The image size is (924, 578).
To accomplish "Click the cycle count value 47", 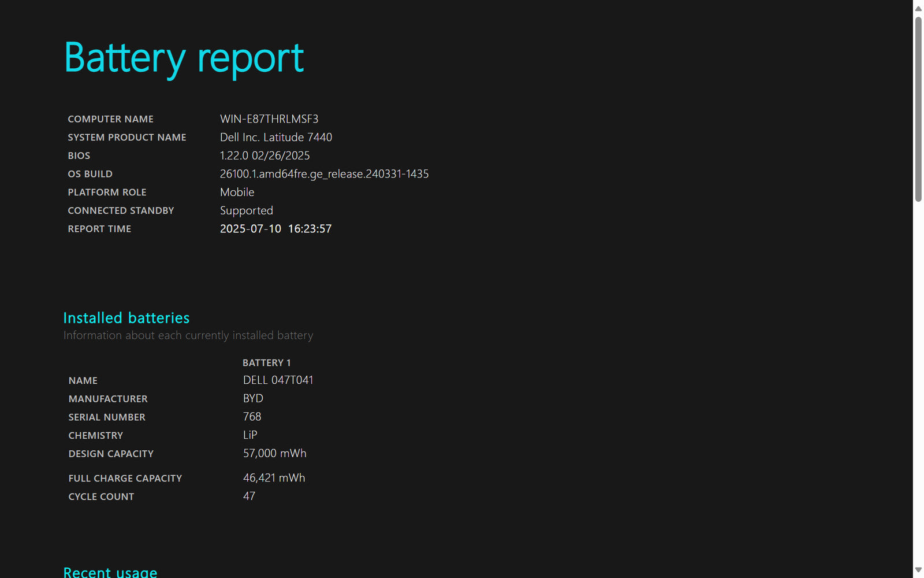I will (249, 497).
